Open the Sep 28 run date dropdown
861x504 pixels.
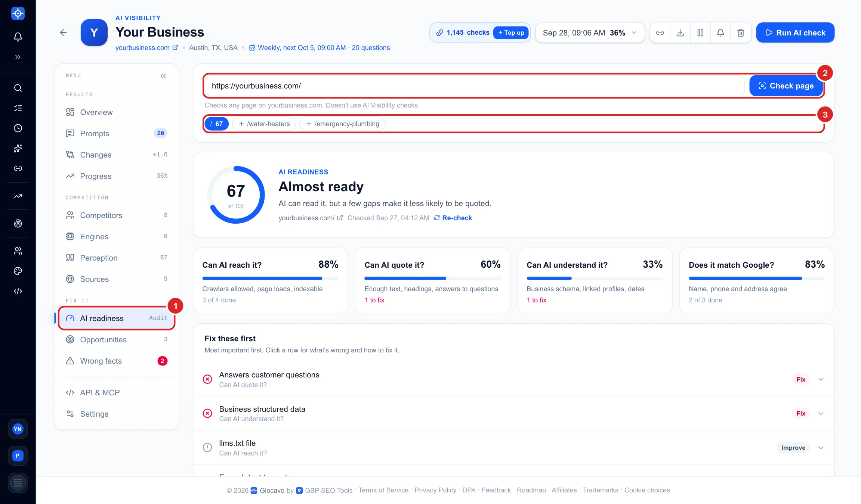(590, 32)
